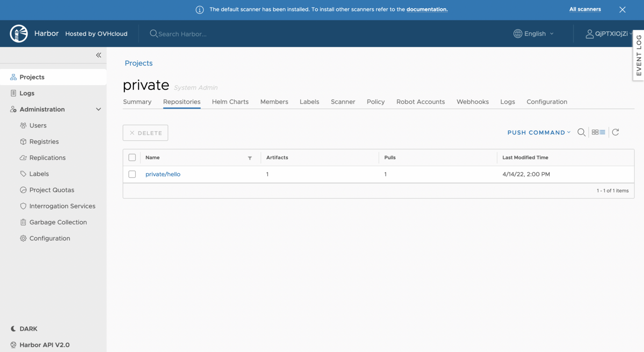Open the Name column filter funnel
The width and height of the screenshot is (644, 352).
(250, 157)
